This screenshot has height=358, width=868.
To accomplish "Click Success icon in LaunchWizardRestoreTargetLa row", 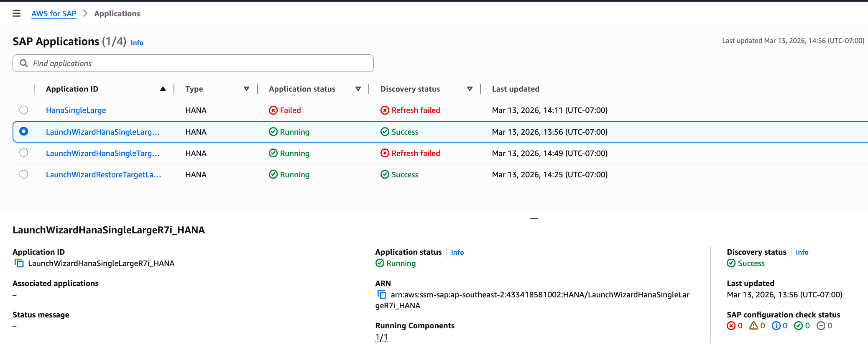I will 385,174.
